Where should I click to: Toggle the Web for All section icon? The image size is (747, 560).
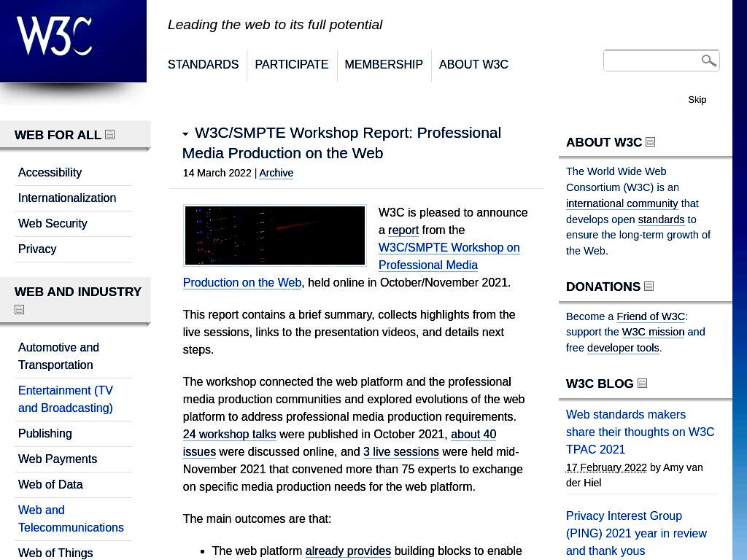tap(109, 135)
